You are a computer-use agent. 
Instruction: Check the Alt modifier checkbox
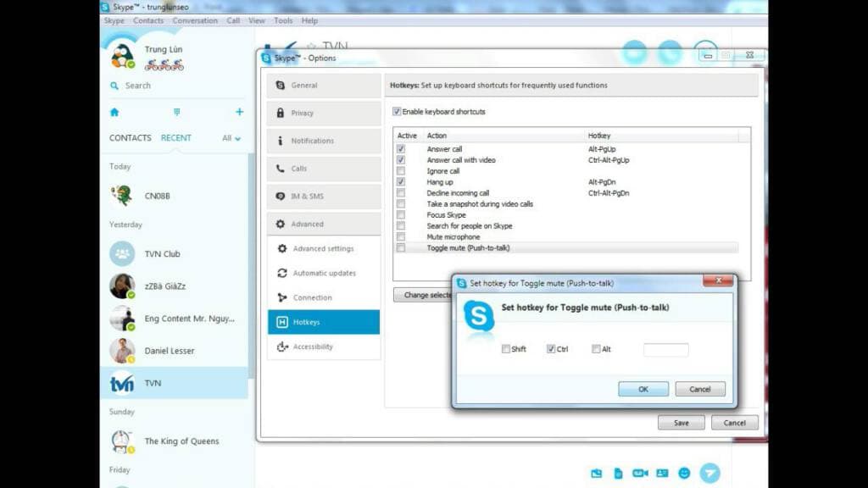point(596,349)
